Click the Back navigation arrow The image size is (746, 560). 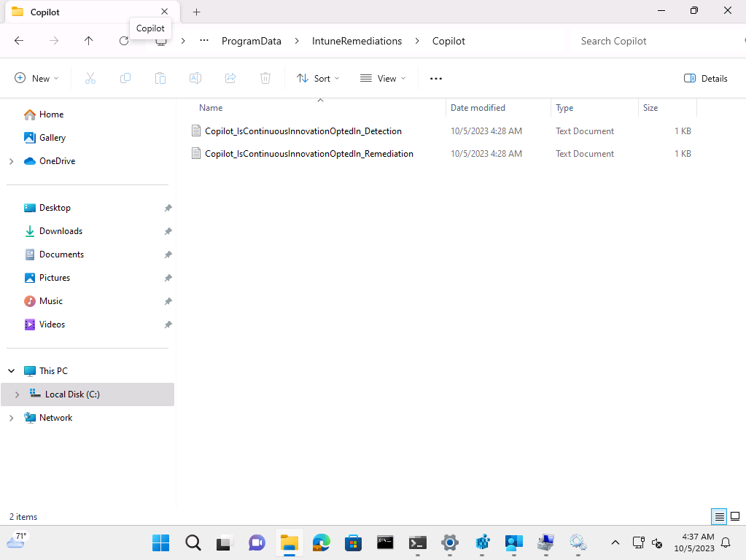coord(19,41)
